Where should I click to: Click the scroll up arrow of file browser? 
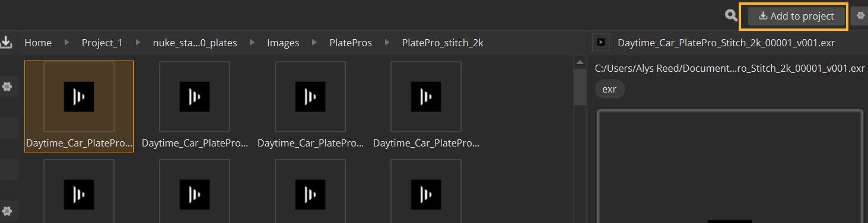point(580,62)
